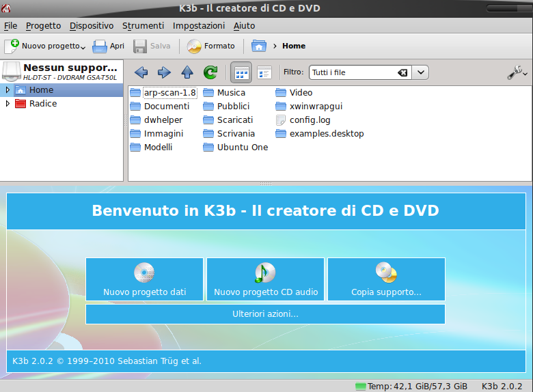Open a project with Apri
Viewport: 533px width, 392px height.
pyautogui.click(x=108, y=46)
